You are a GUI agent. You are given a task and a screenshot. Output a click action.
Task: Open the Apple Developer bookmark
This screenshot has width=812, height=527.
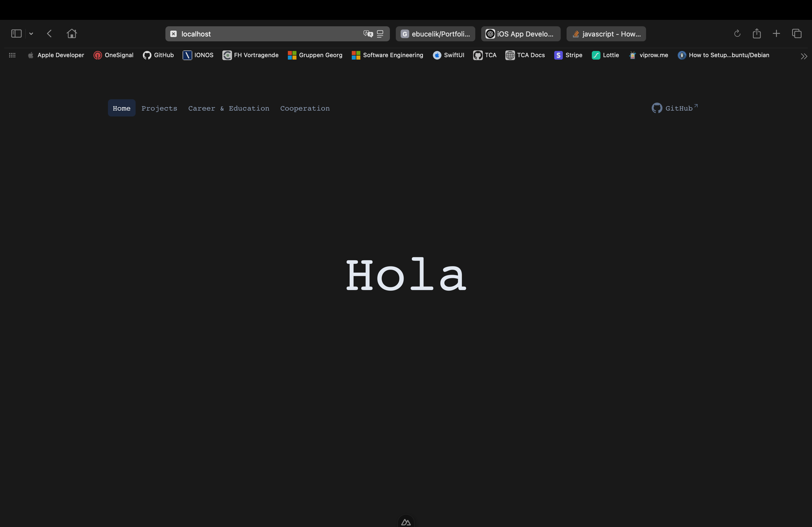click(55, 55)
